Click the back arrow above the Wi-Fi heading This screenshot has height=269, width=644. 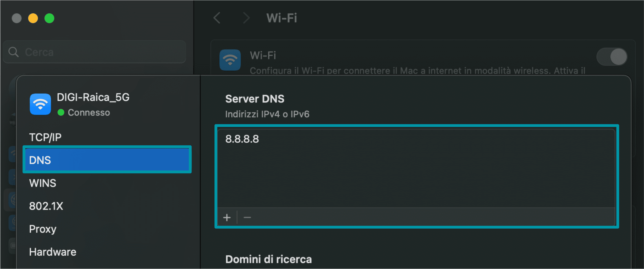[x=216, y=18]
